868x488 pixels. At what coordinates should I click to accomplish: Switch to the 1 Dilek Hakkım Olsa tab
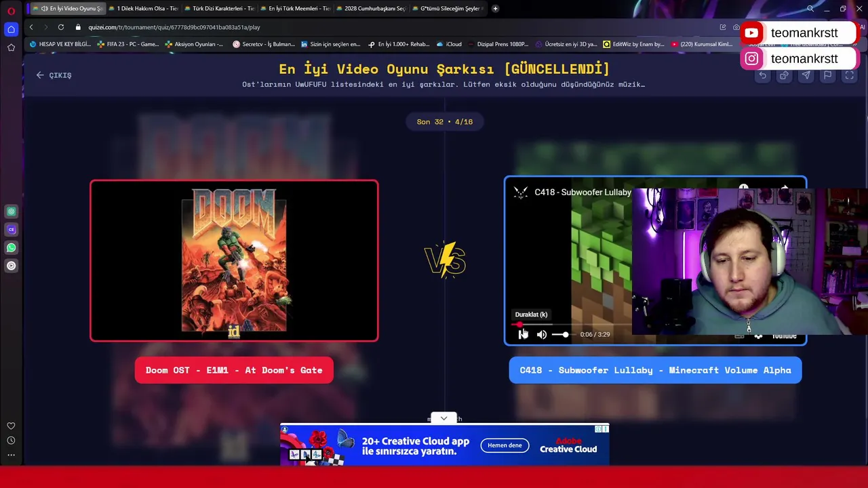pyautogui.click(x=143, y=8)
